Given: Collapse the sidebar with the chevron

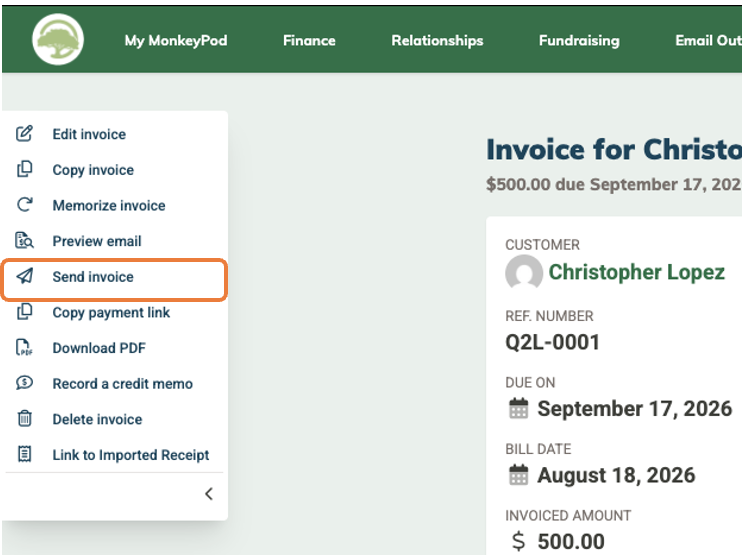Looking at the screenshot, I should [209, 494].
